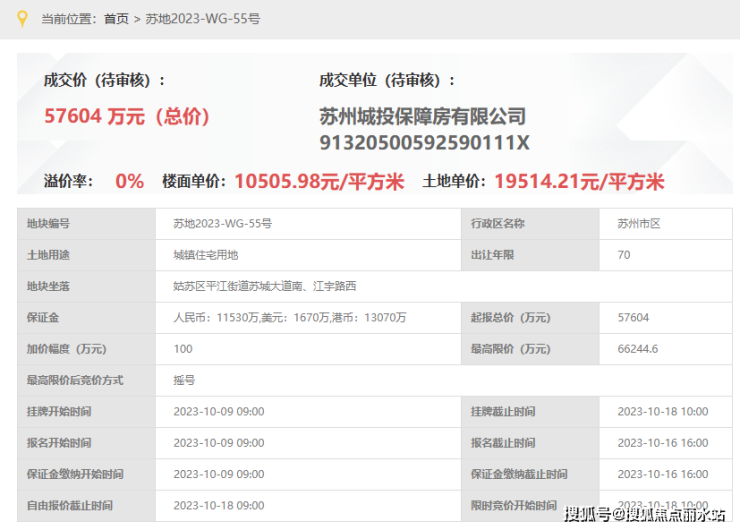Click the 当前位置 breadcrumb label
This screenshot has height=530, width=740.
[69, 19]
